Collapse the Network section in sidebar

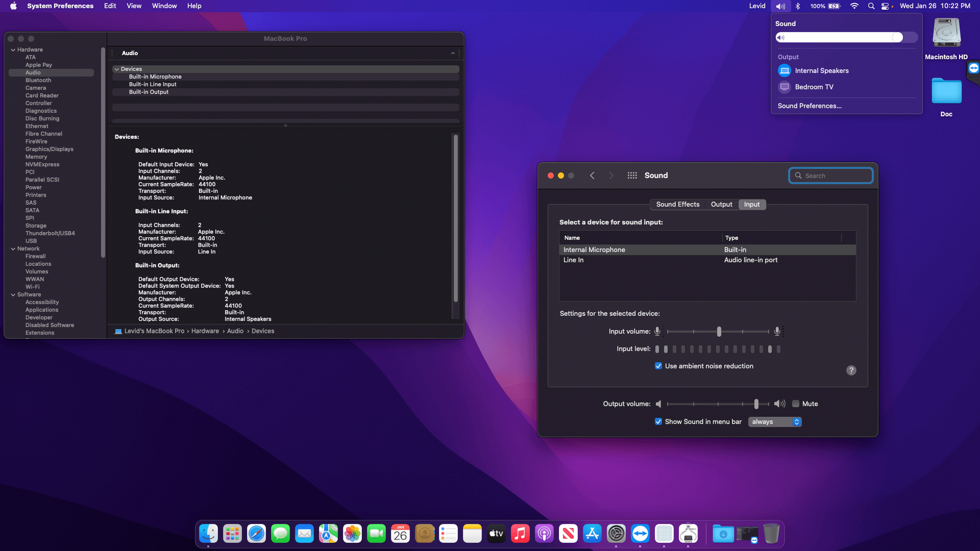tap(13, 248)
